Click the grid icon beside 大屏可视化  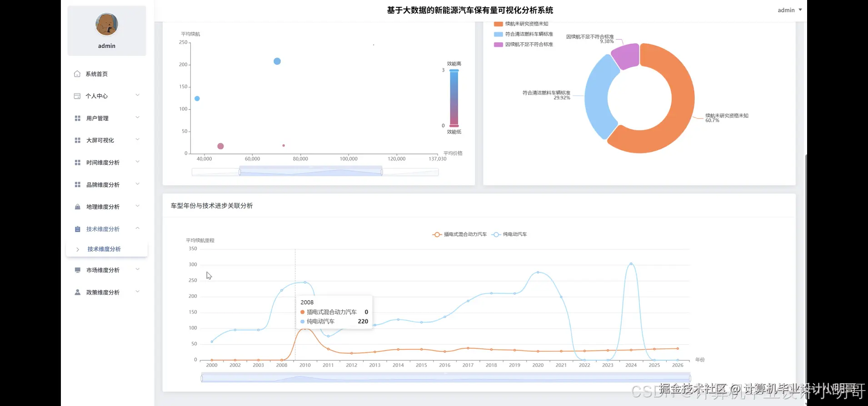pos(78,140)
